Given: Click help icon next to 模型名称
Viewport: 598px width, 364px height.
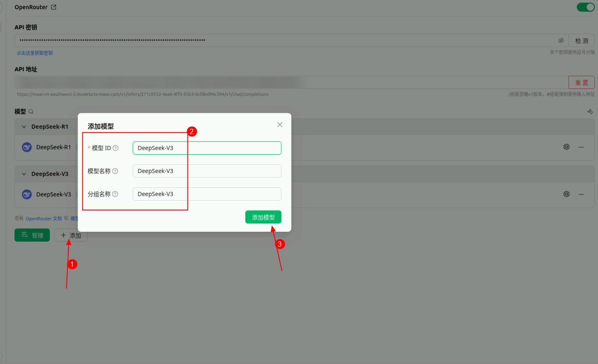Looking at the screenshot, I should click(x=115, y=171).
